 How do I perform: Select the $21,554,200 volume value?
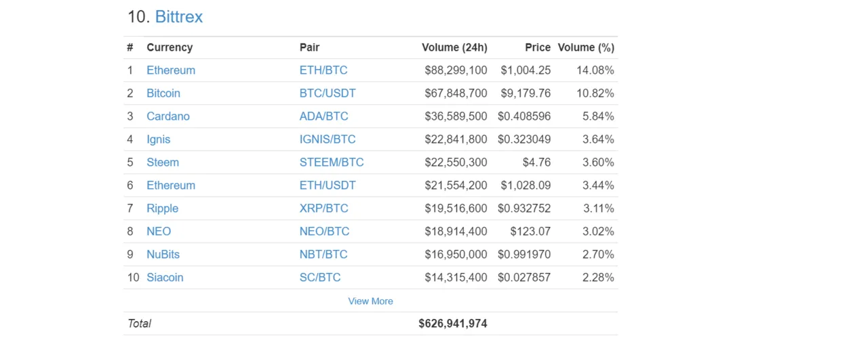coord(456,186)
